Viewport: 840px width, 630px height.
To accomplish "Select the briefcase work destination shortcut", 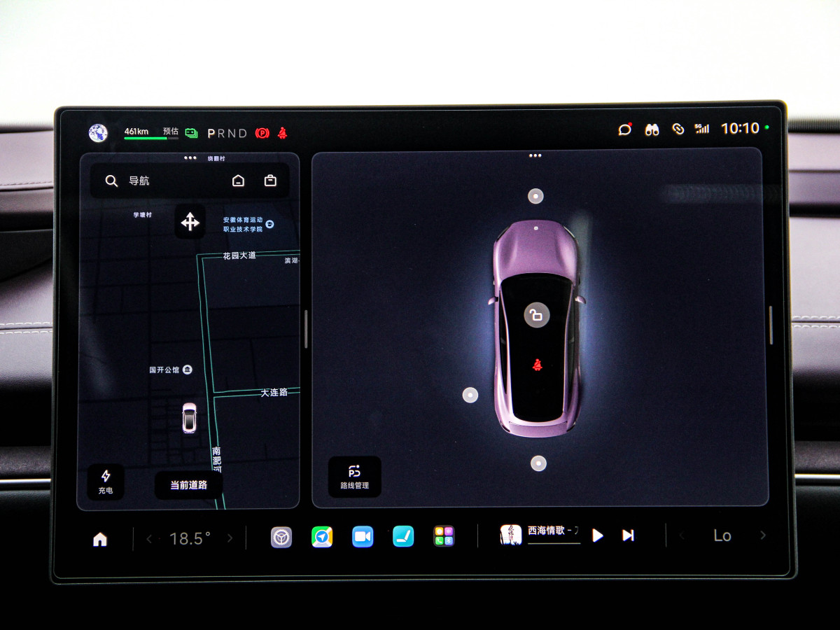I will (270, 181).
